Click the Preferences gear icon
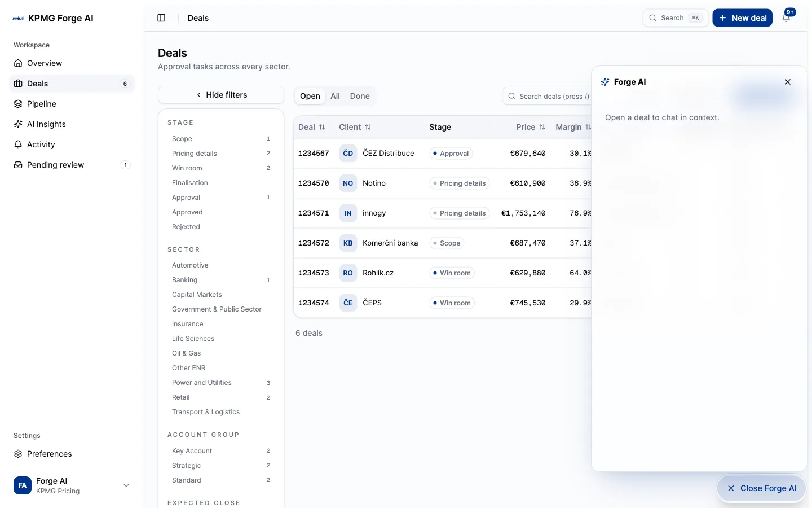 18,454
